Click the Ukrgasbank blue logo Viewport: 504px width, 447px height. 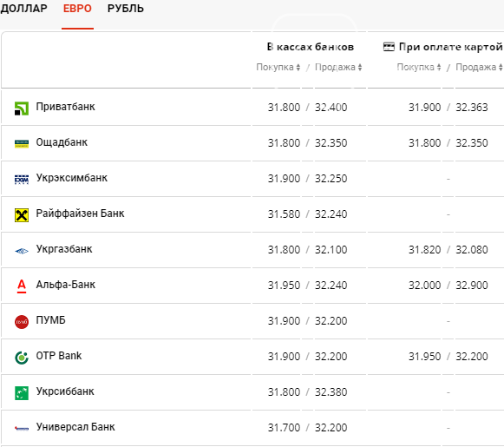coord(22,251)
